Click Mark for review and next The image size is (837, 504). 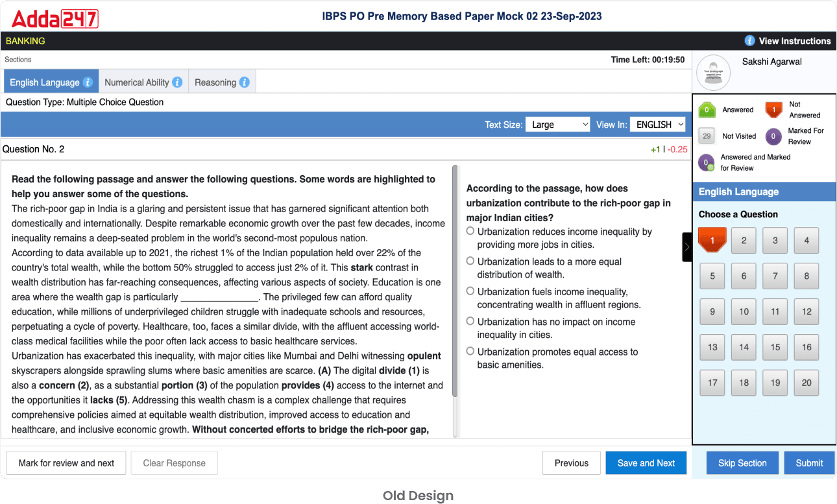pyautogui.click(x=66, y=463)
